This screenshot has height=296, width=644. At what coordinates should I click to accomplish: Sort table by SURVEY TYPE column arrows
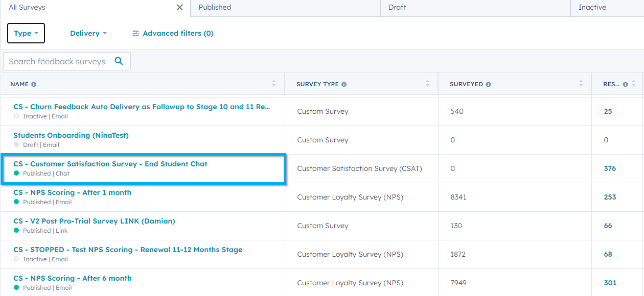(428, 84)
